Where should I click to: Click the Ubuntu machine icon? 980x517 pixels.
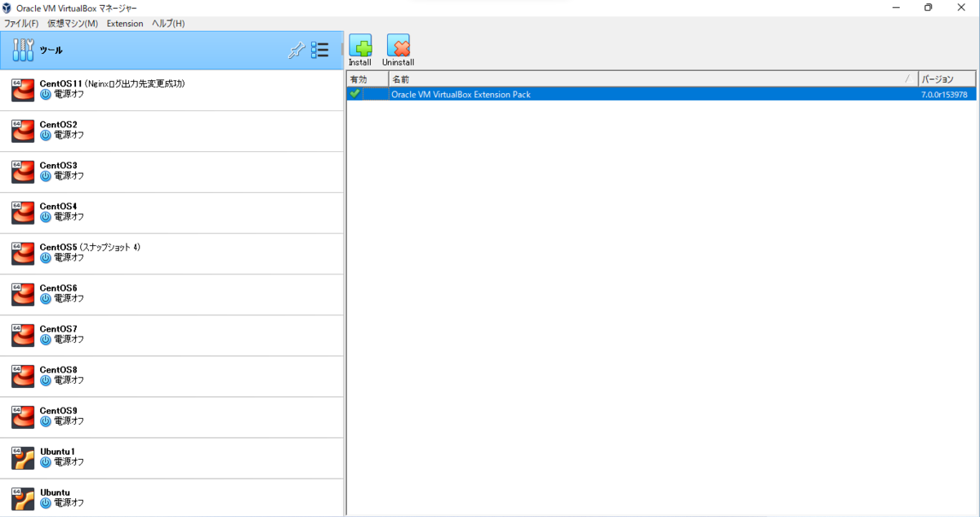coord(23,498)
